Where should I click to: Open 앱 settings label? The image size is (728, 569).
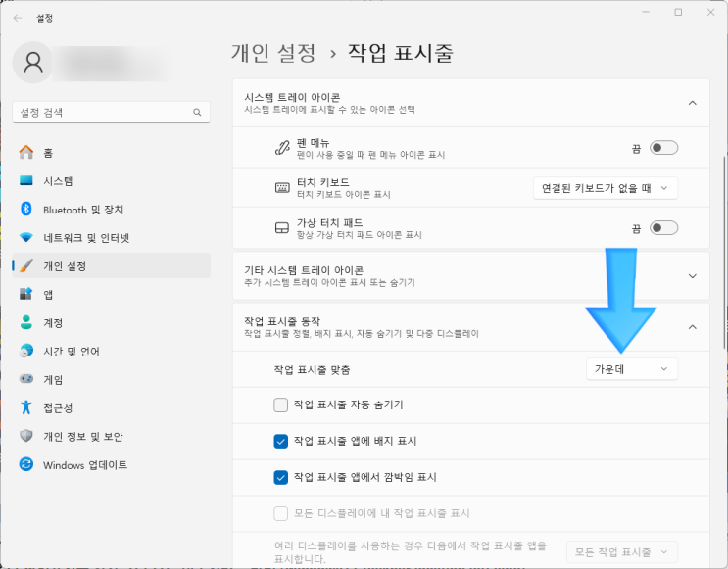tap(48, 294)
